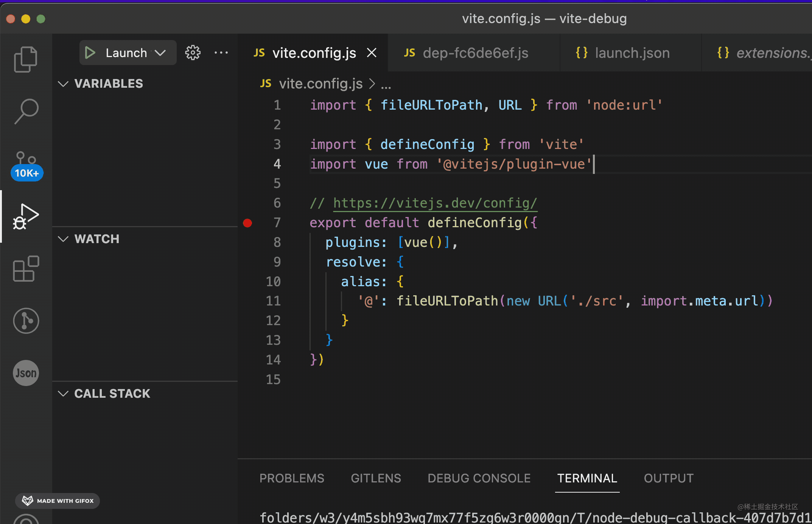Collapse the WATCH section
The image size is (812, 524).
tap(63, 239)
